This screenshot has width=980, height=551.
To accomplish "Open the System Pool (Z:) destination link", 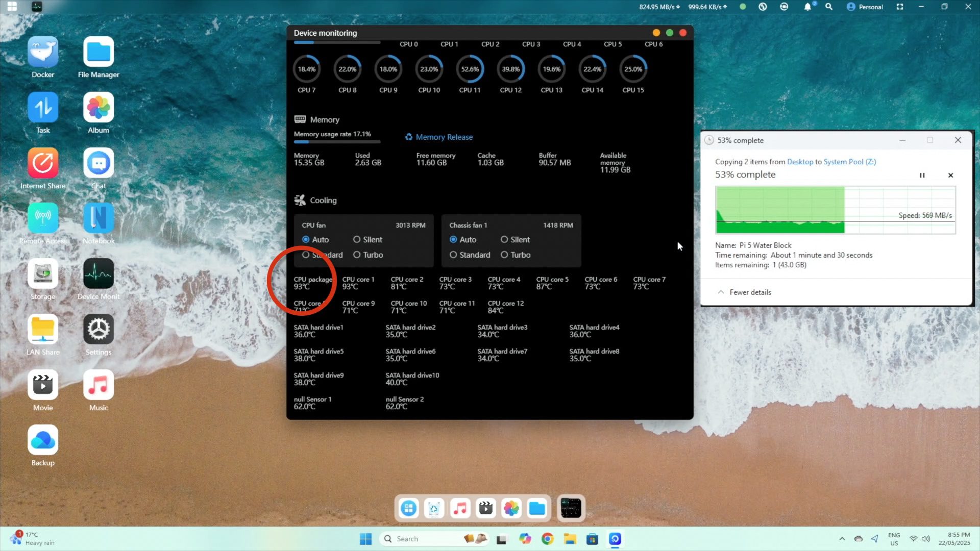I will coord(849,162).
